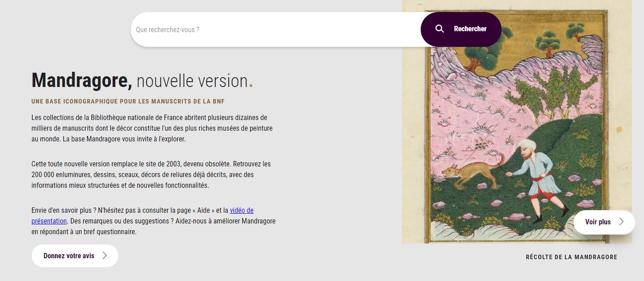
Task: Click the magnifying glass search icon
Action: pos(439,29)
